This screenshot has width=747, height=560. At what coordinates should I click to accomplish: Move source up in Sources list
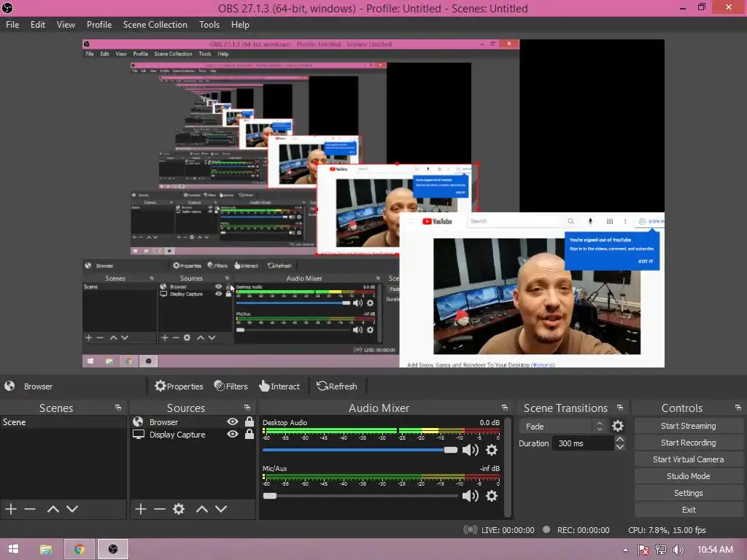click(x=202, y=509)
